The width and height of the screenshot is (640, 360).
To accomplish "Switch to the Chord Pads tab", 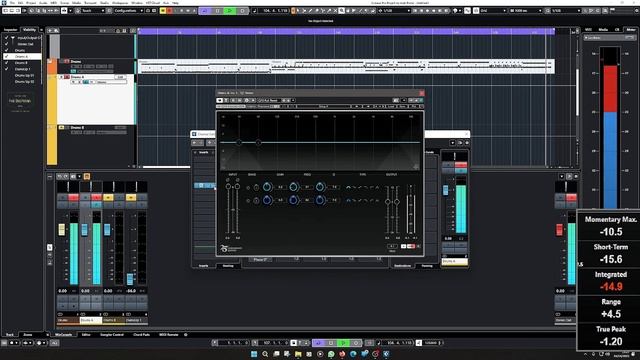I will coord(142,334).
